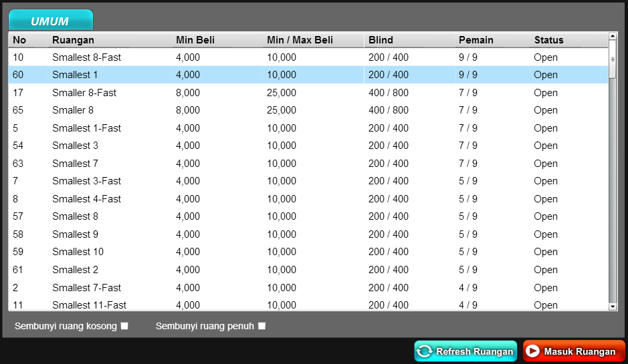Select room Smallest 7
628x364 pixels.
pos(308,164)
